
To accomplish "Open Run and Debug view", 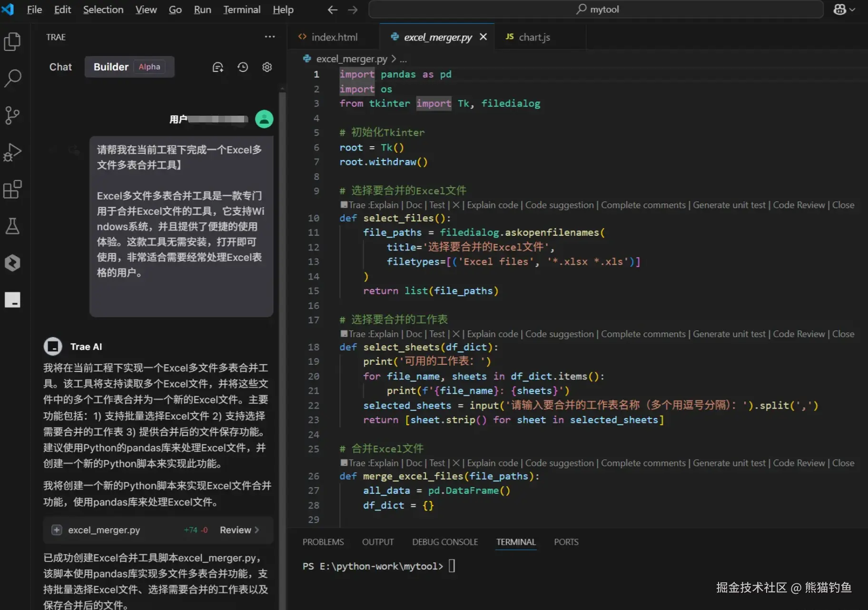I will pos(12,152).
